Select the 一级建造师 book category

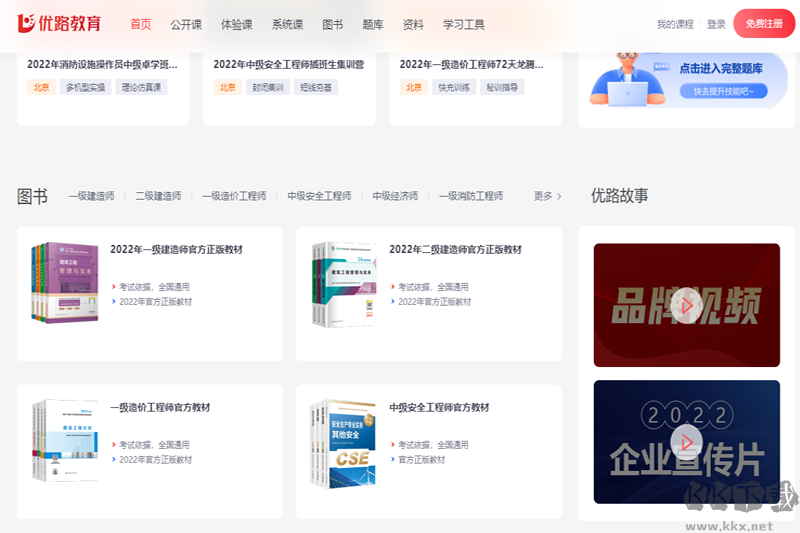click(91, 196)
